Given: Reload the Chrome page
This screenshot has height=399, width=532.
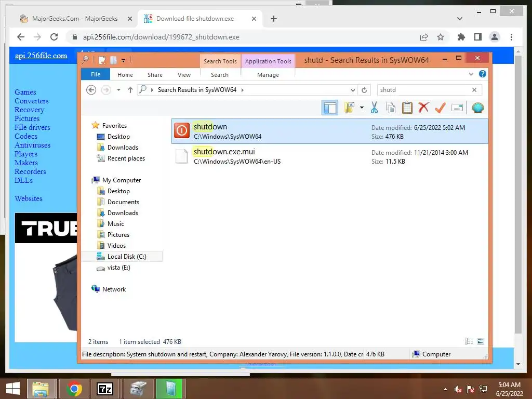Looking at the screenshot, I should 54,37.
